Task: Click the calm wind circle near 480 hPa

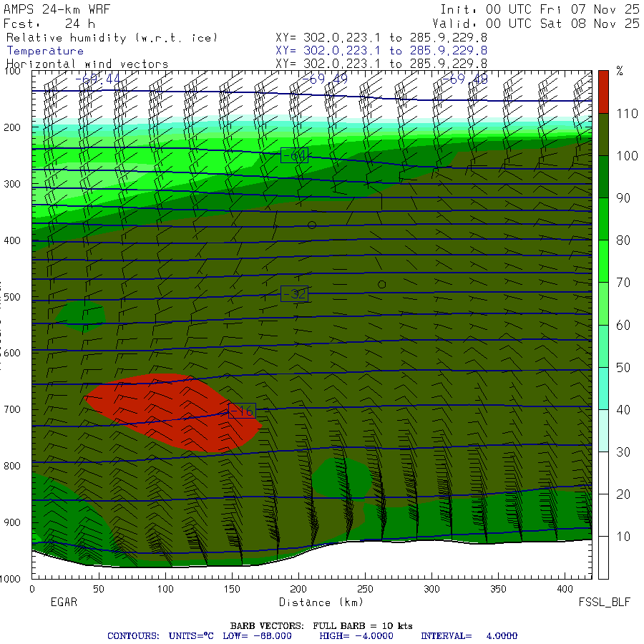Action: [x=381, y=284]
